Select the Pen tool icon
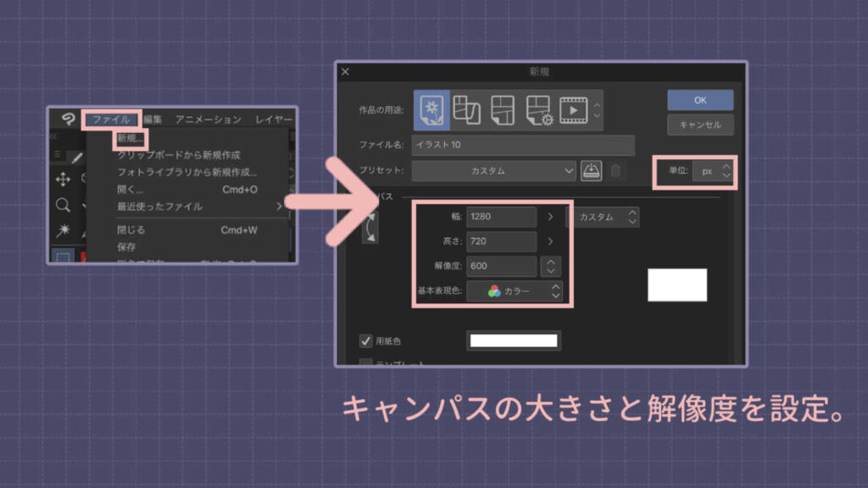The height and width of the screenshot is (488, 868). click(x=77, y=158)
